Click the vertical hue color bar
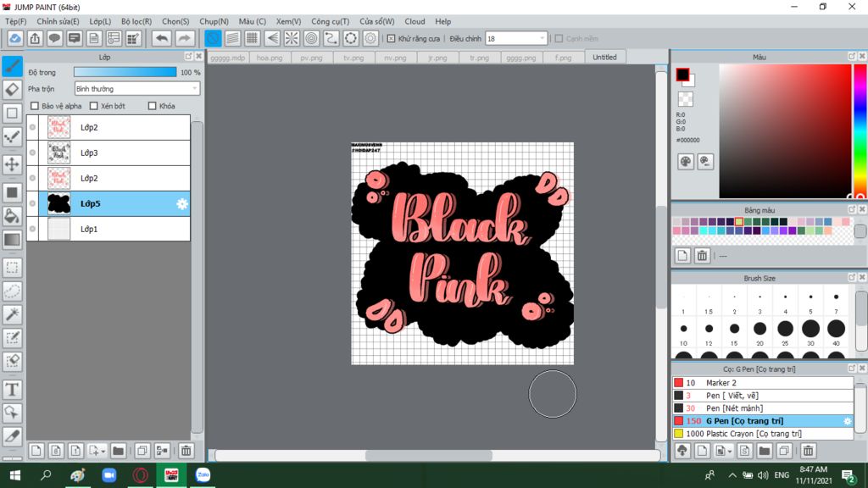 click(x=860, y=130)
